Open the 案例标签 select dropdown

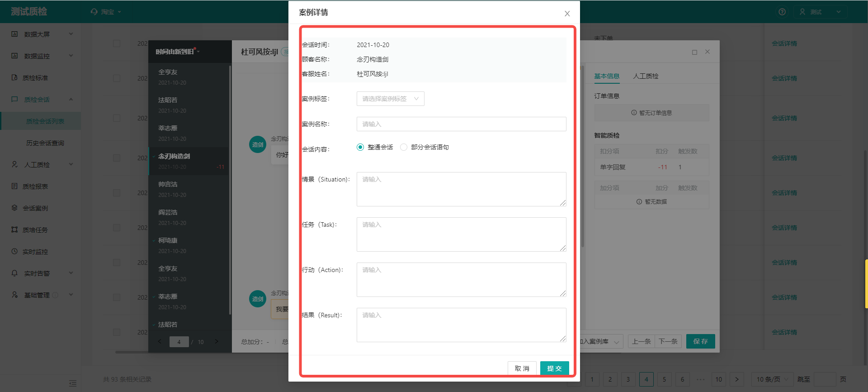390,99
